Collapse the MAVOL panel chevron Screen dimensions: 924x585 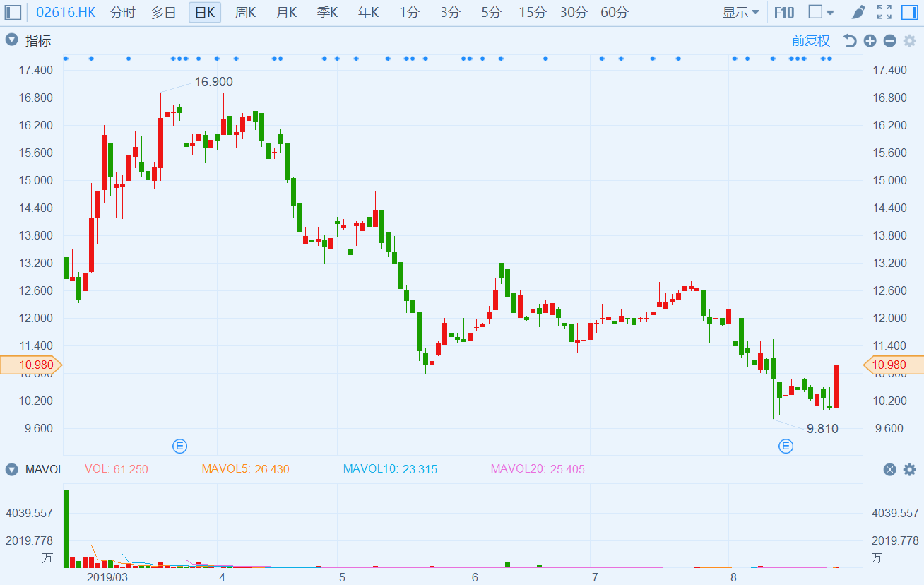click(12, 469)
